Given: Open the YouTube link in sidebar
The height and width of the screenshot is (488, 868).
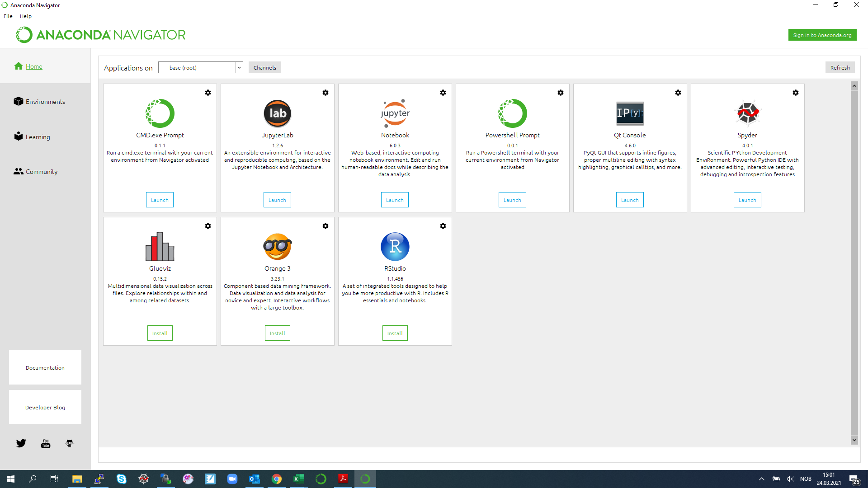Looking at the screenshot, I should pos(46,443).
